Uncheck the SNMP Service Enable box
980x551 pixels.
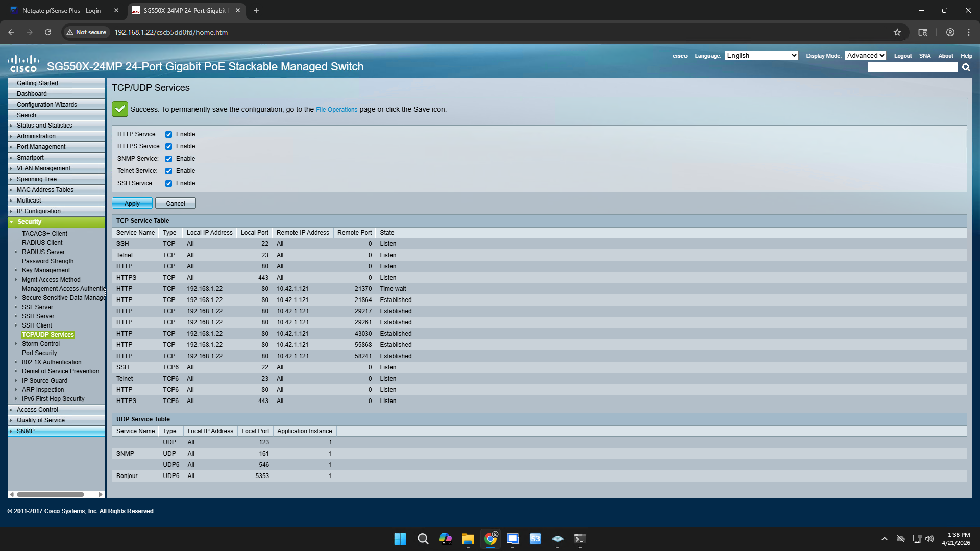pyautogui.click(x=168, y=159)
